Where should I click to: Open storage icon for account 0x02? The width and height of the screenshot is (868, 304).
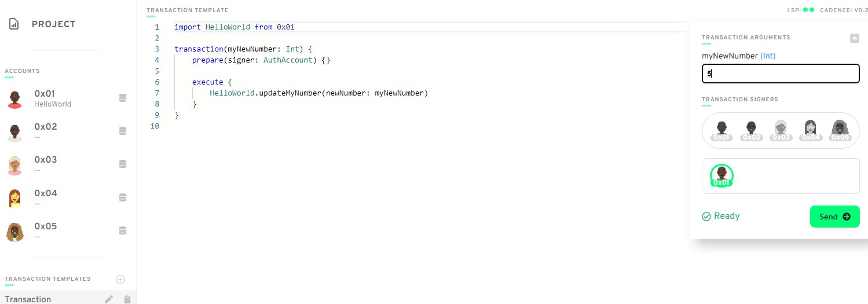coord(123,131)
